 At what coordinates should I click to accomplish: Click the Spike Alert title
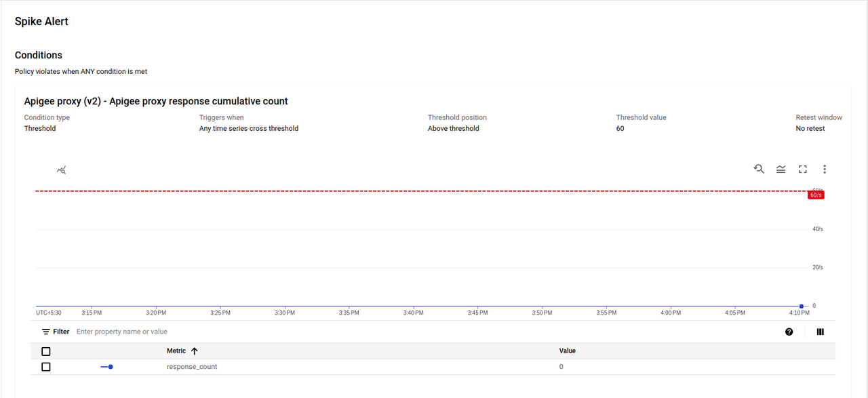click(41, 21)
